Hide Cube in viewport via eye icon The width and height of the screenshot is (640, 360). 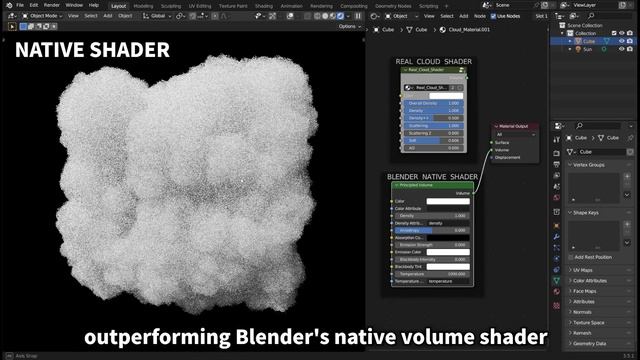(622, 41)
